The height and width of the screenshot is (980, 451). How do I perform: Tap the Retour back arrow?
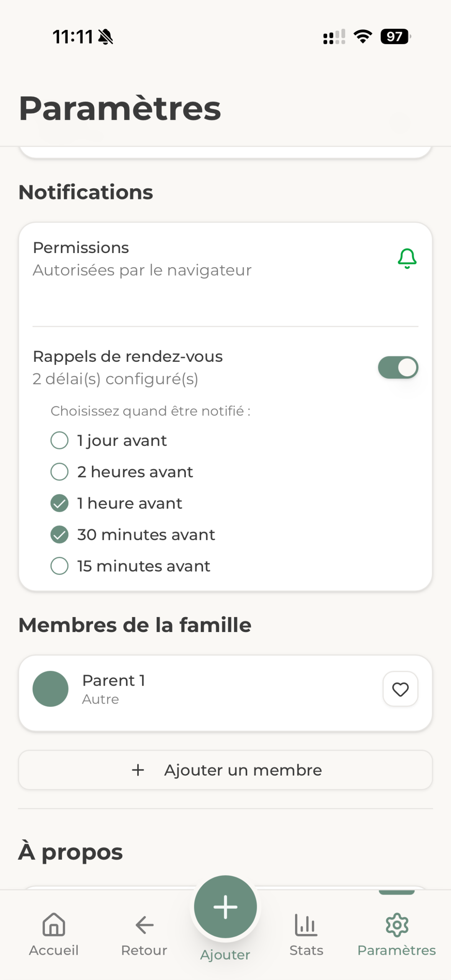144,933
